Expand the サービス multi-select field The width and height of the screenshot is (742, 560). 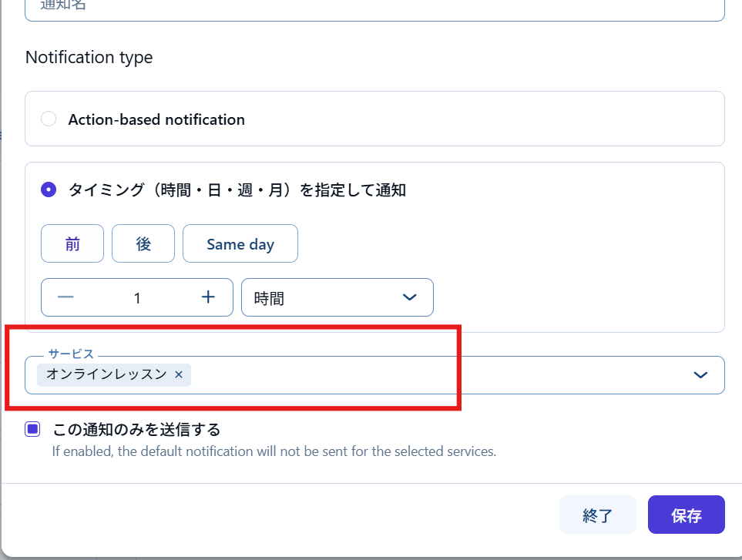point(439,375)
